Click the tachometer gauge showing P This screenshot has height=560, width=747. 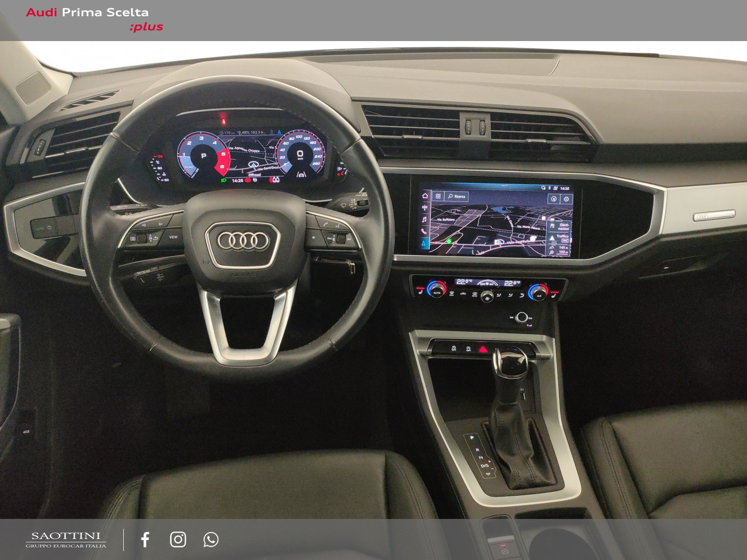(204, 156)
